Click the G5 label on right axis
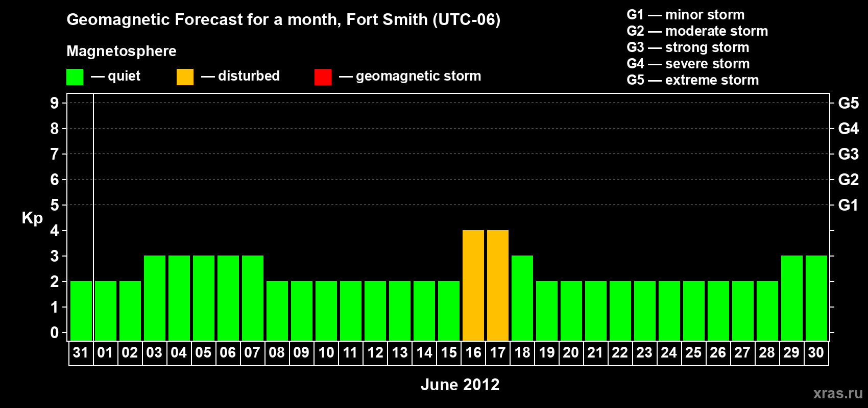The height and width of the screenshot is (408, 868). click(848, 103)
